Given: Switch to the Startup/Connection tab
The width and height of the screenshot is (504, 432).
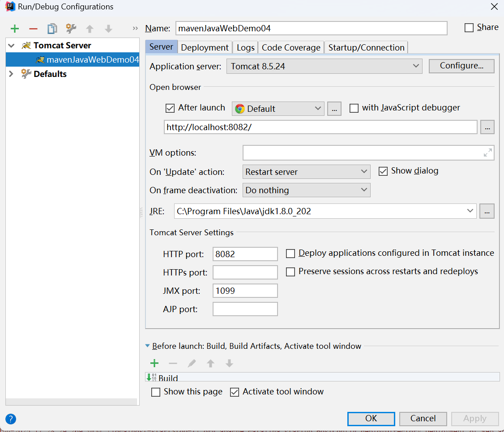Looking at the screenshot, I should click(366, 47).
